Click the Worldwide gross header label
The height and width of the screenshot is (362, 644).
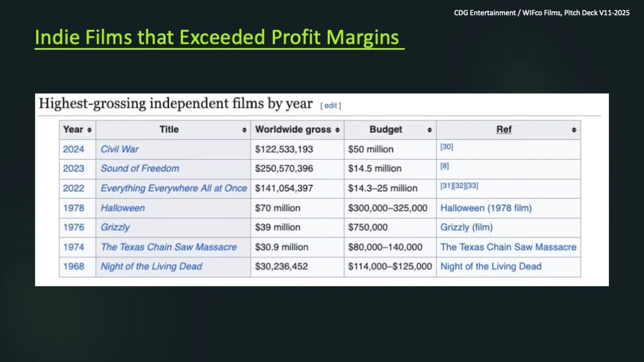[x=293, y=129]
